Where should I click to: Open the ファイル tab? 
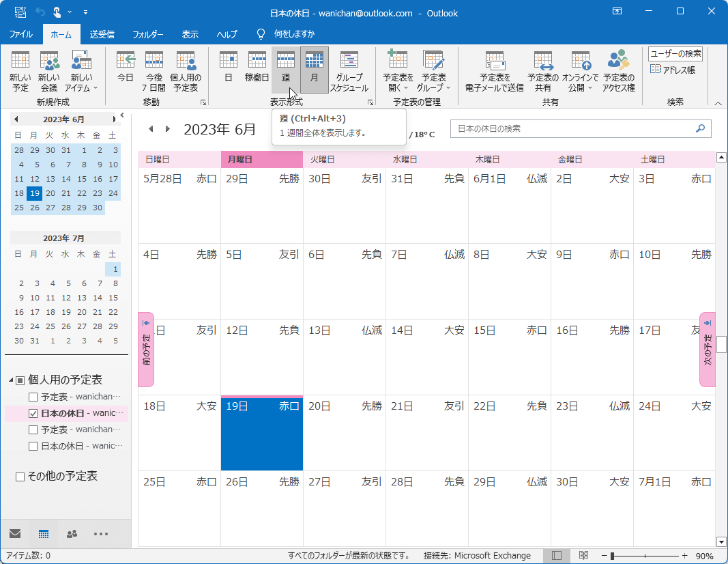point(21,34)
